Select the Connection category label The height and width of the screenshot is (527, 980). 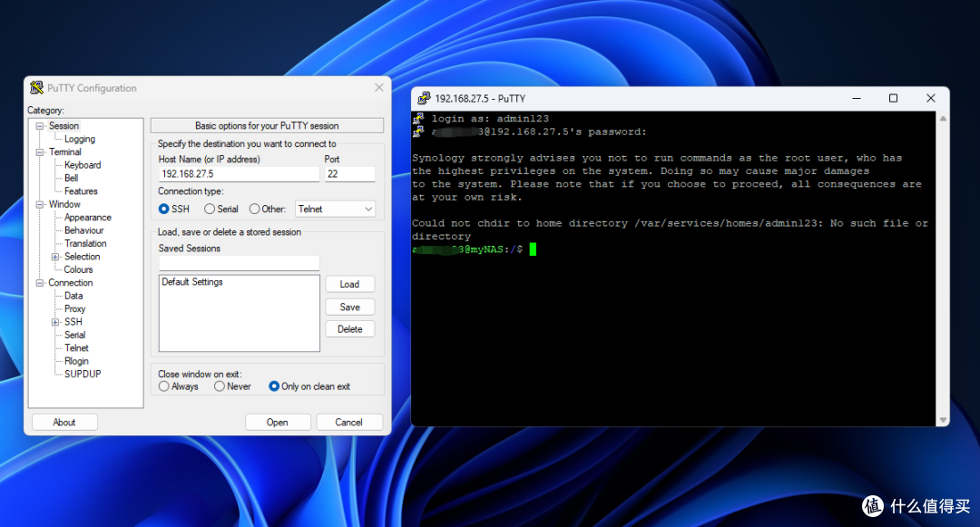pyautogui.click(x=70, y=283)
